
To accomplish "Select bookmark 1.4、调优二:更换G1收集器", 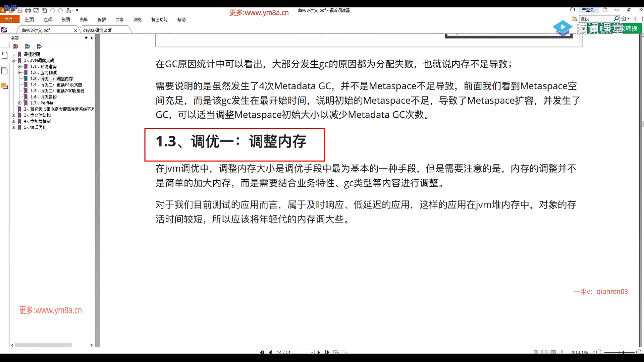I will tap(56, 85).
